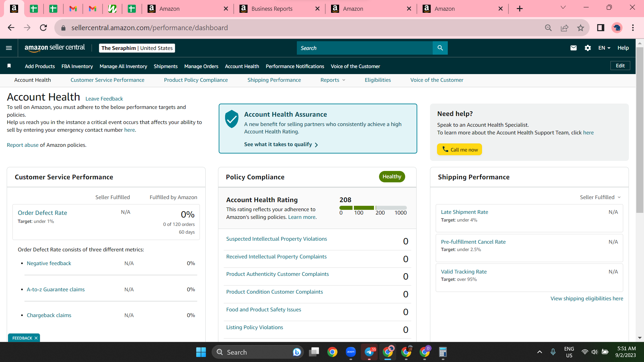Open the Shipping Performance tab
The width and height of the screenshot is (644, 362).
click(x=274, y=80)
